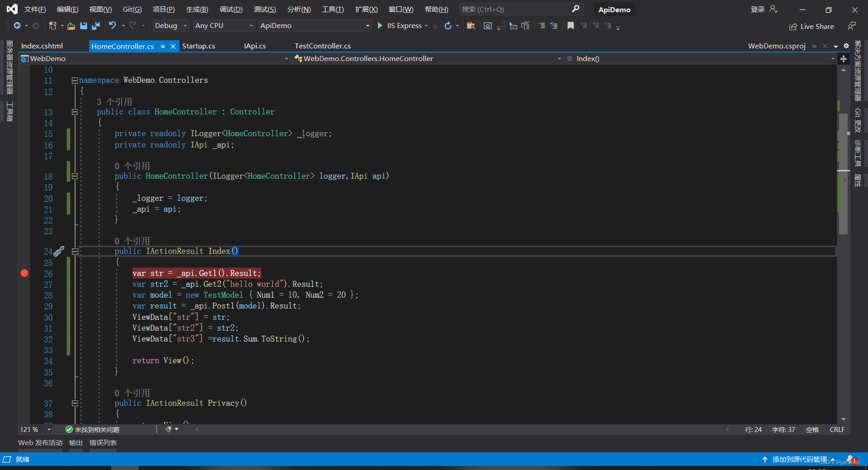Click the Live Share button

[811, 27]
